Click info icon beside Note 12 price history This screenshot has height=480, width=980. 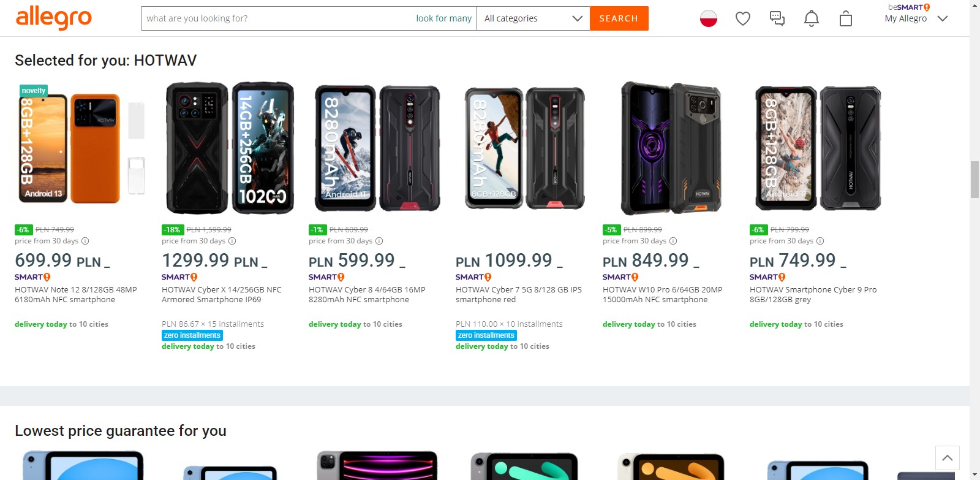pyautogui.click(x=85, y=241)
